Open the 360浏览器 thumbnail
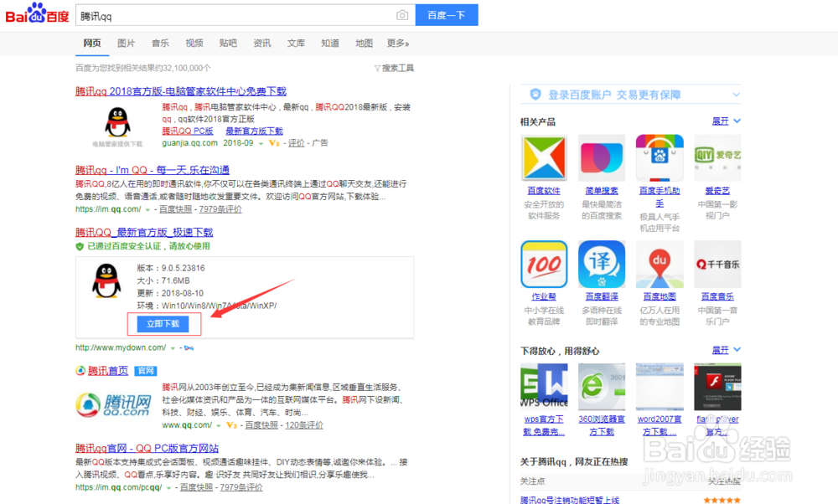The image size is (838, 504). click(601, 387)
